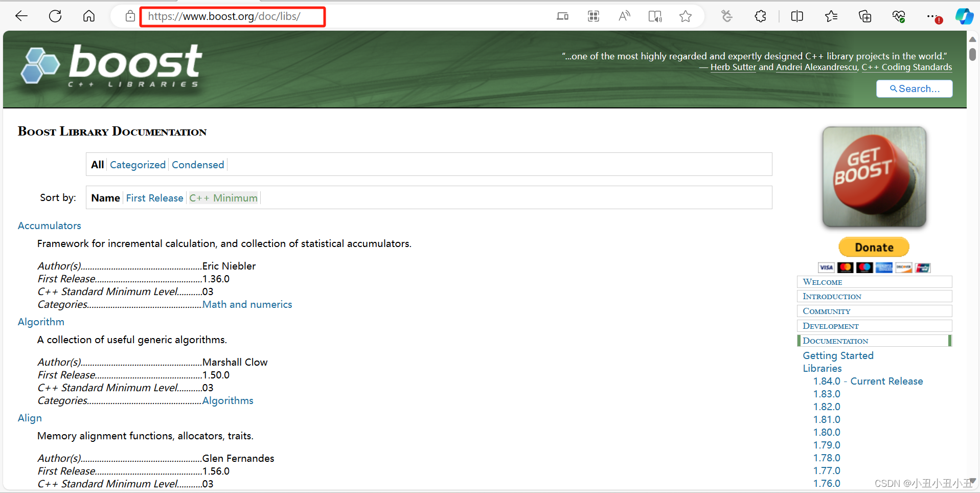Follow the Herb Sutter link

(x=733, y=67)
